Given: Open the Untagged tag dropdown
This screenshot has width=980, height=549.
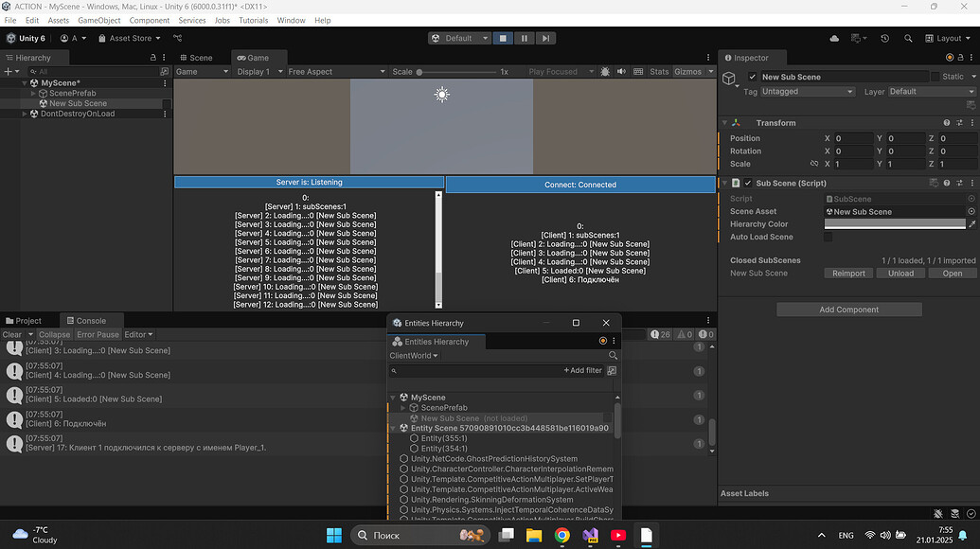Looking at the screenshot, I should coord(807,91).
